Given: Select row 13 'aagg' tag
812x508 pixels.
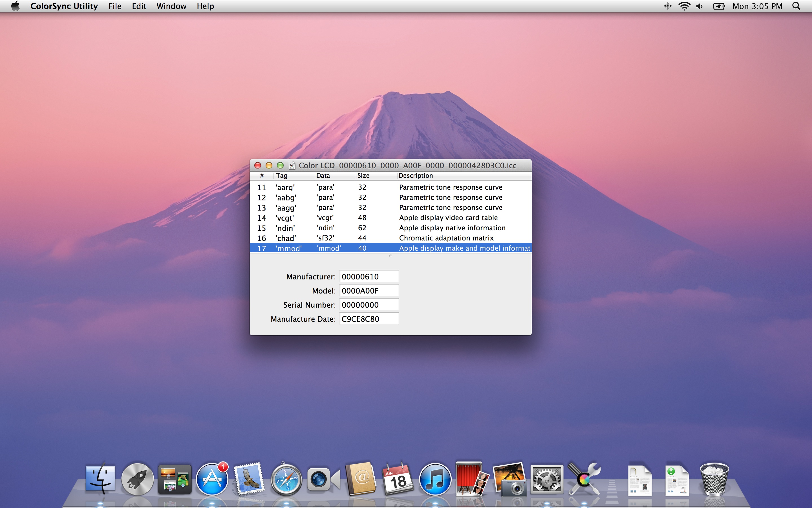Looking at the screenshot, I should (390, 208).
